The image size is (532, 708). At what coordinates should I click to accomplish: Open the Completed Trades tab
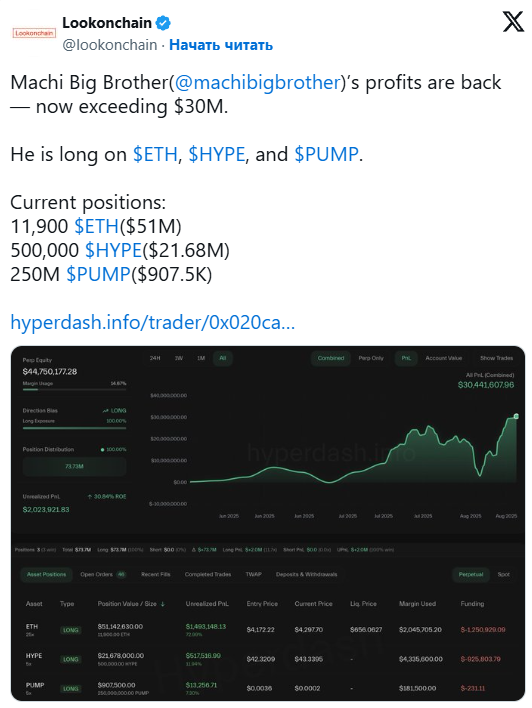tap(208, 574)
